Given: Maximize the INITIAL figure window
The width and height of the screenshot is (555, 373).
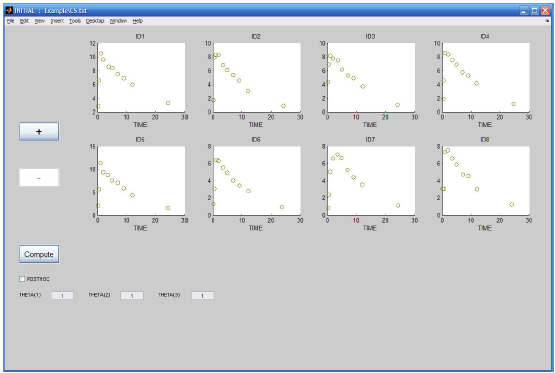Looking at the screenshot, I should point(534,11).
